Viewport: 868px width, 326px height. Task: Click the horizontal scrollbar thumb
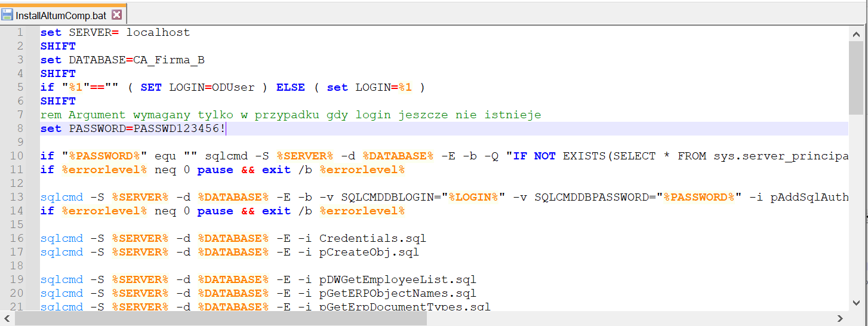pyautogui.click(x=221, y=319)
